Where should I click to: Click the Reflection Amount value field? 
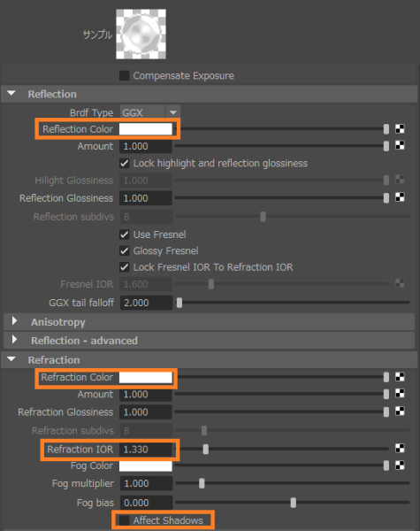(x=146, y=146)
